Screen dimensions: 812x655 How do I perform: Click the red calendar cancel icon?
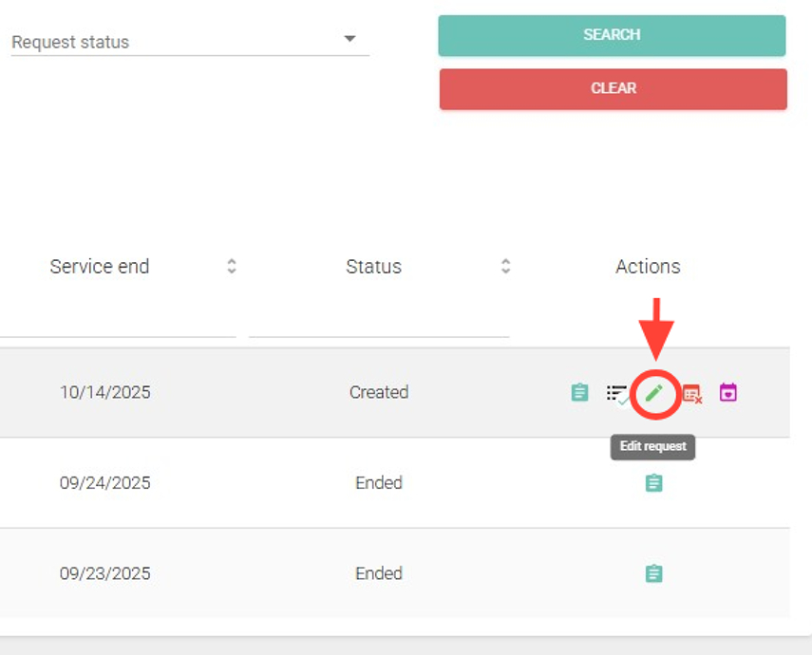point(691,393)
